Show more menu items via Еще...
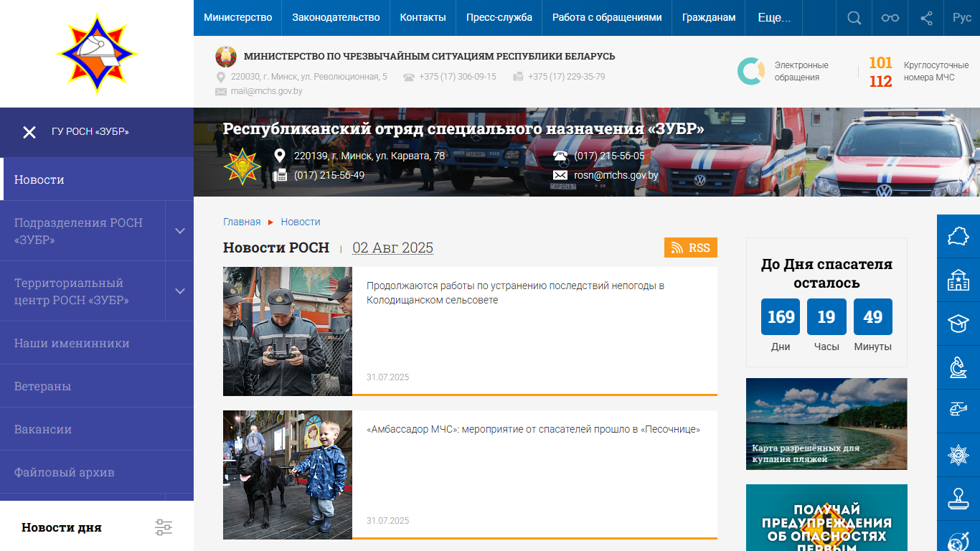 pyautogui.click(x=774, y=18)
